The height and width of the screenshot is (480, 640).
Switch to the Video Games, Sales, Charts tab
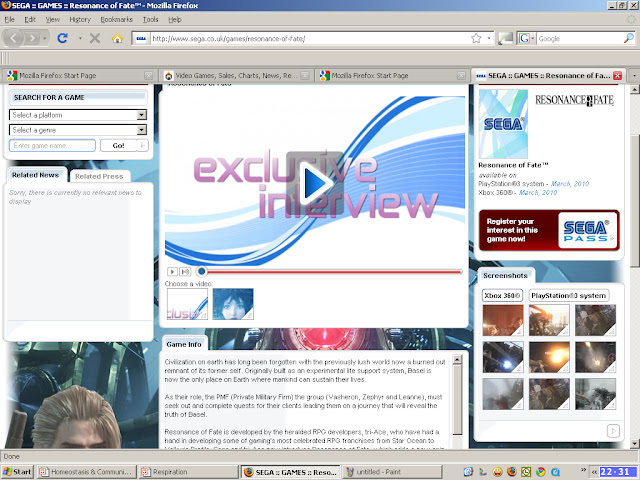(x=236, y=76)
